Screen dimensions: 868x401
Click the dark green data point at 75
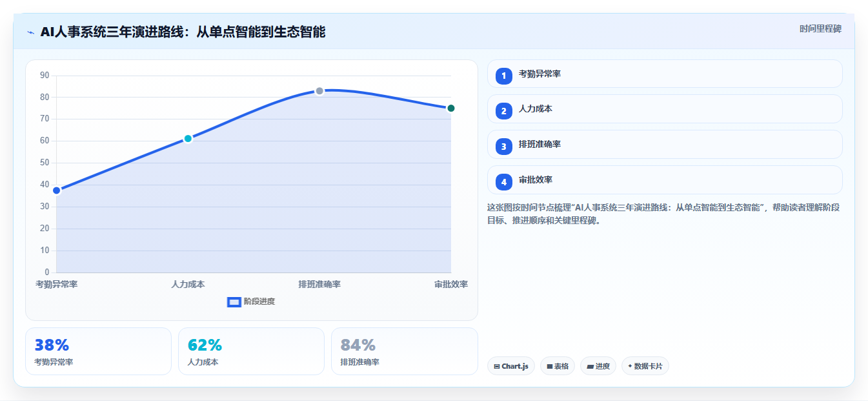coord(451,108)
